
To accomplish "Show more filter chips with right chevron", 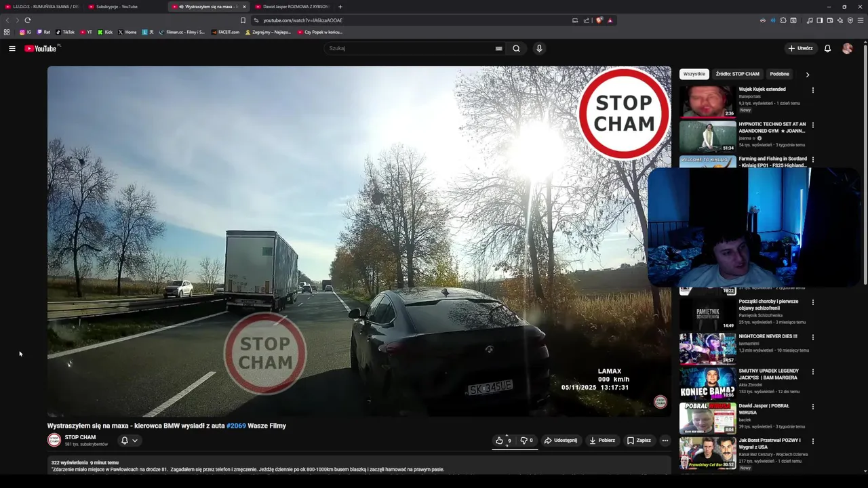I will [807, 75].
